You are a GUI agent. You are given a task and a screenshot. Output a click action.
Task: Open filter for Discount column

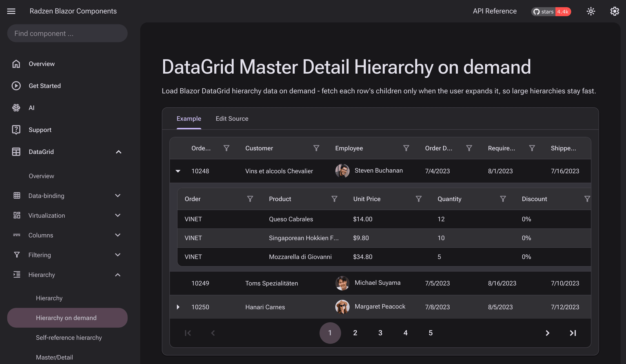click(x=587, y=199)
